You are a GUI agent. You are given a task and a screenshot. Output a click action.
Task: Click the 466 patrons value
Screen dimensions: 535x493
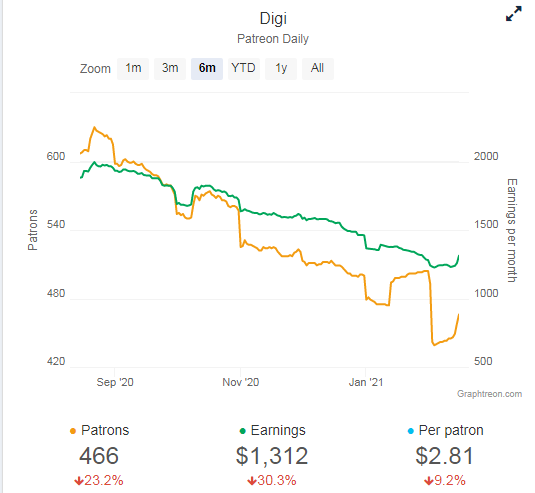[x=99, y=456]
